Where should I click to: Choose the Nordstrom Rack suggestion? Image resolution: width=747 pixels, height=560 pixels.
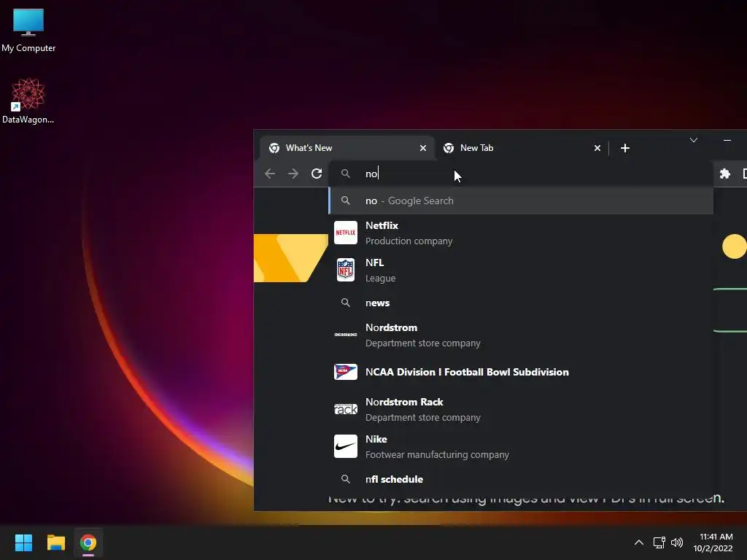coord(521,409)
